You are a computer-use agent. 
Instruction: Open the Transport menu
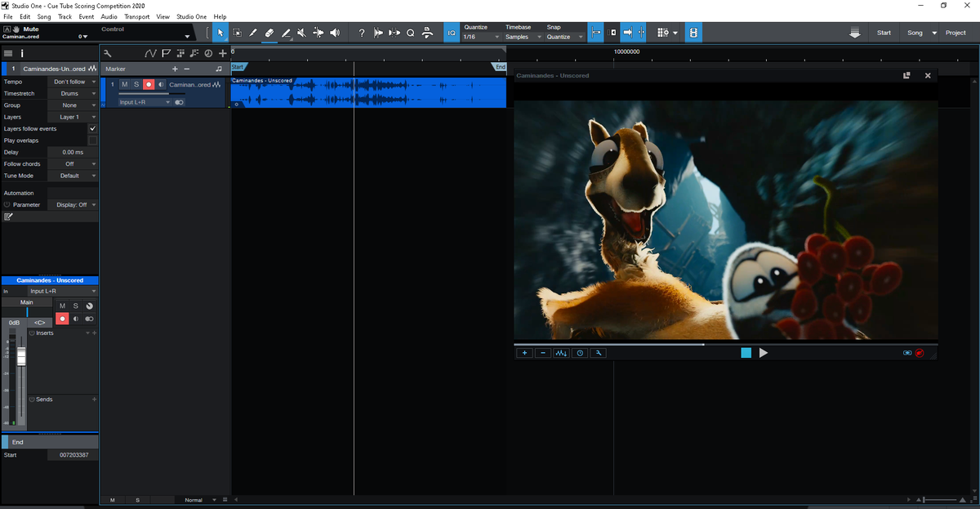[x=136, y=16]
